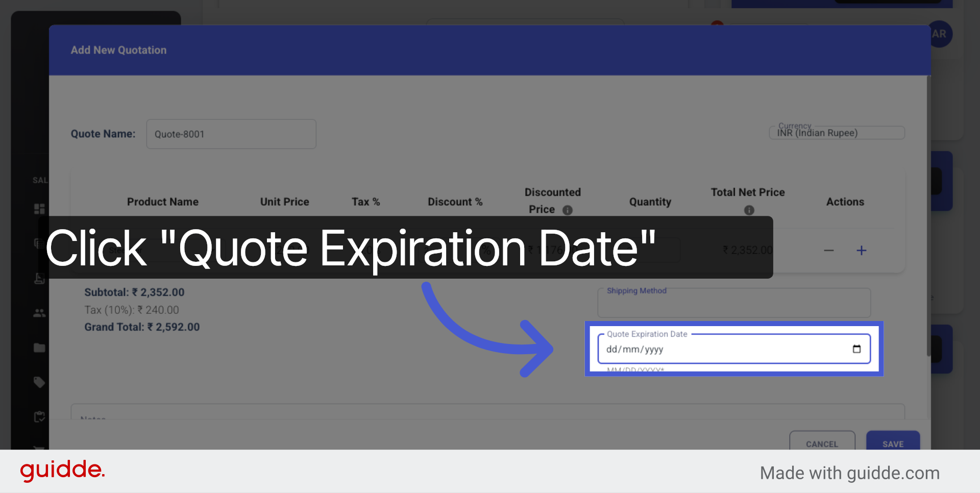Click the Product Name column header

[163, 202]
